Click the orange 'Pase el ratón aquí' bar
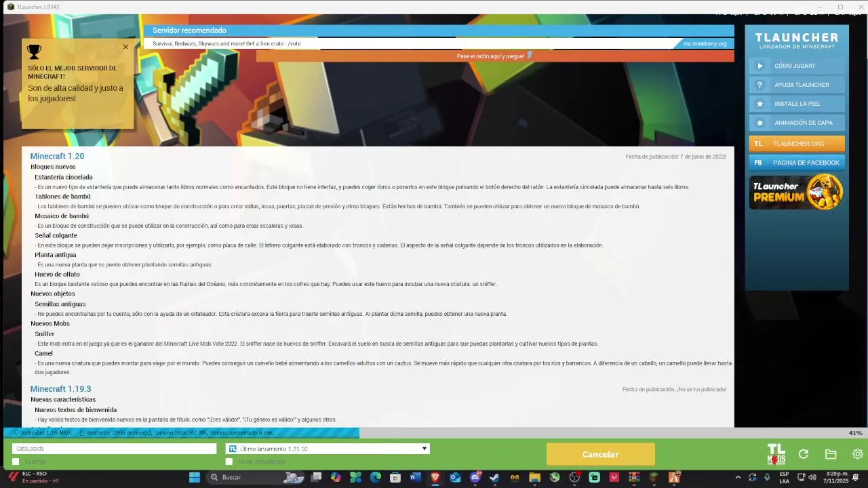 click(x=495, y=56)
